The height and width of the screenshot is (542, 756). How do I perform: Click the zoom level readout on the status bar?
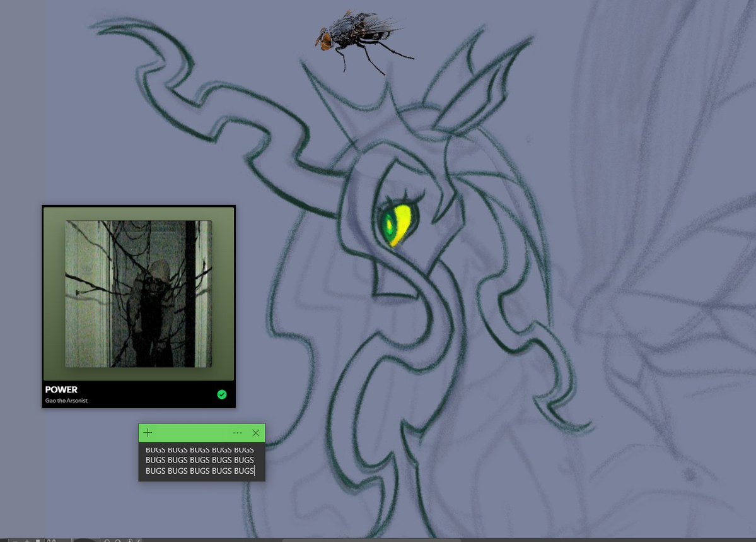click(x=53, y=540)
